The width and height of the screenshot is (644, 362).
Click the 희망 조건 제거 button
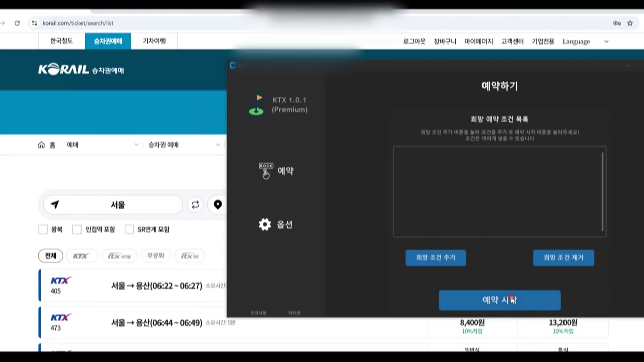click(563, 258)
